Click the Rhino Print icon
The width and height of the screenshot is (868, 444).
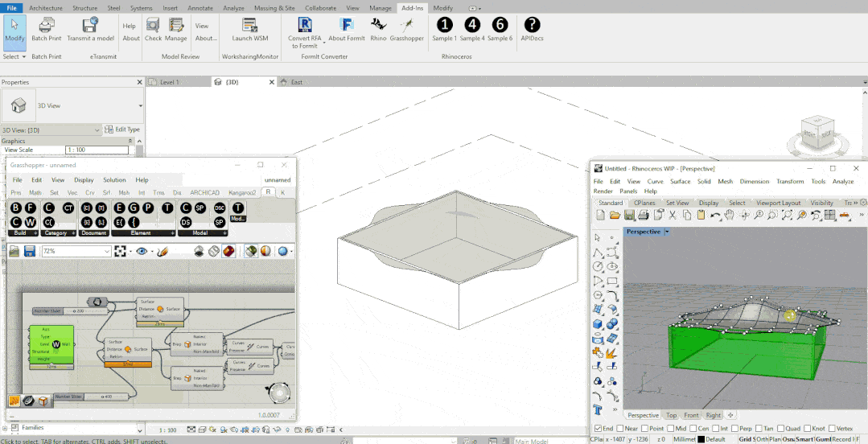[x=644, y=216]
